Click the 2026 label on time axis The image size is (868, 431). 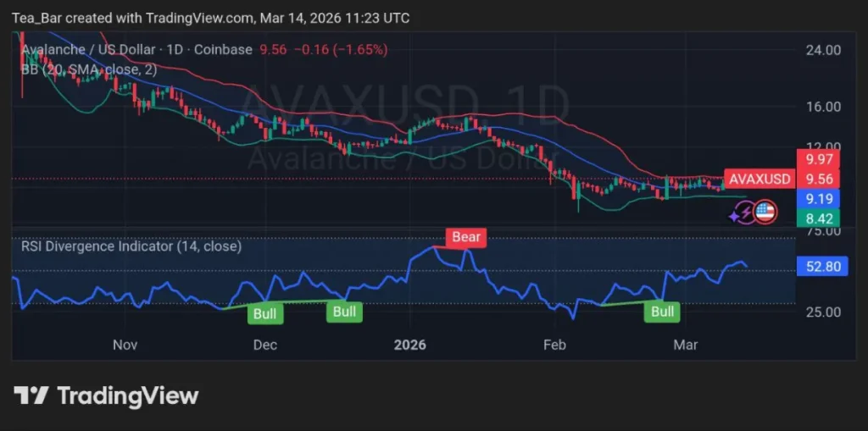(409, 345)
